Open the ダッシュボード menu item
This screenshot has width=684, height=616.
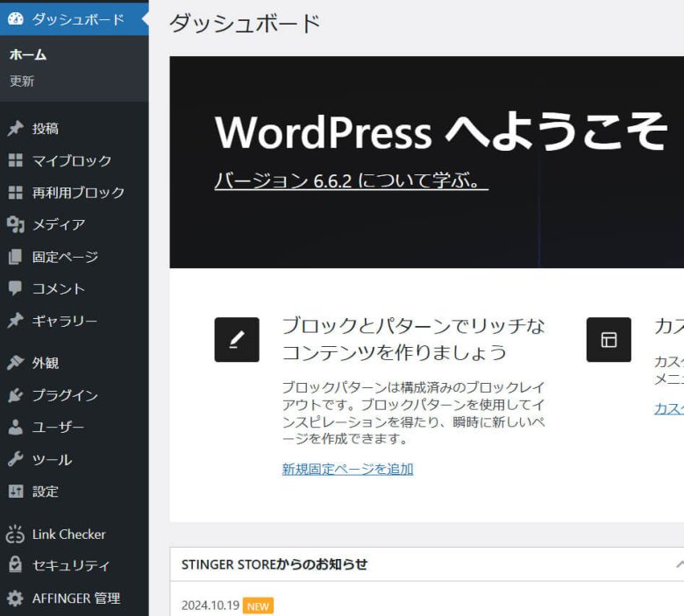point(77,18)
